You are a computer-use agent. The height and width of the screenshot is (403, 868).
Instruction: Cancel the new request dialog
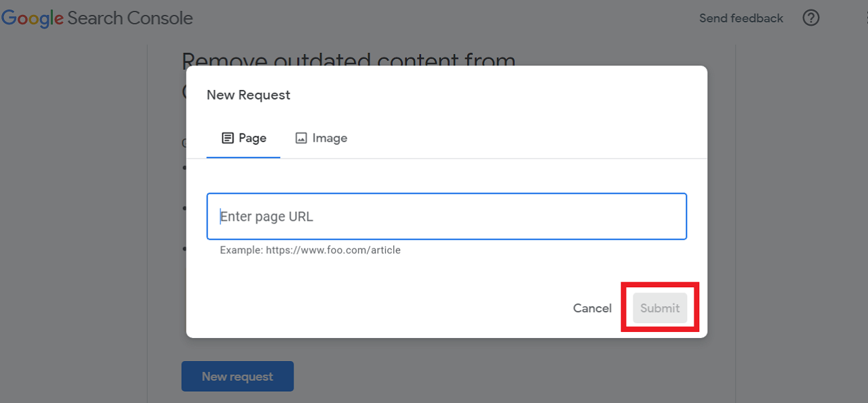(x=592, y=308)
